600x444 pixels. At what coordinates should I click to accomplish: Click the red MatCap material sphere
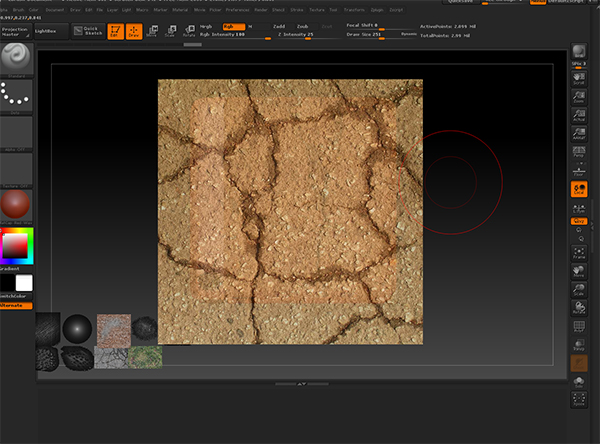coord(16,205)
